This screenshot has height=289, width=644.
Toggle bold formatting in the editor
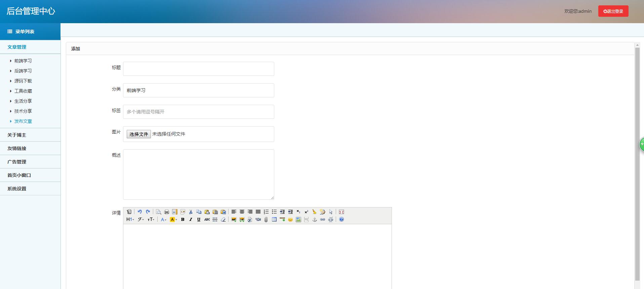[x=183, y=220]
